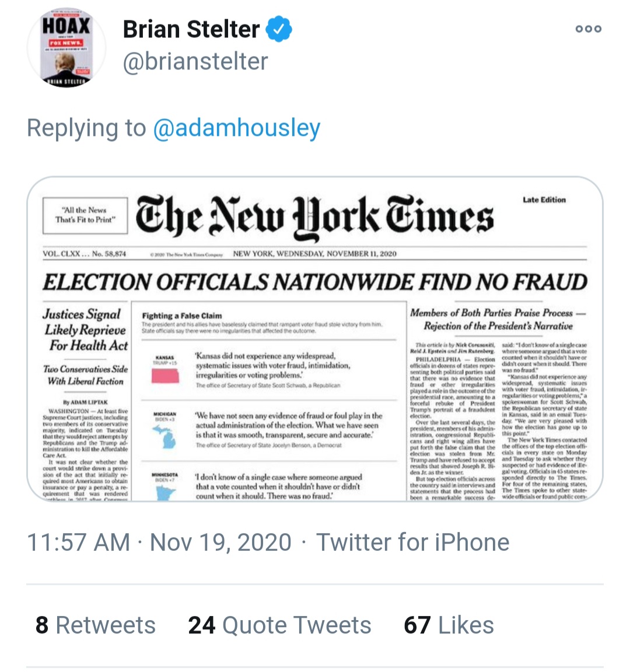Image resolution: width=630 pixels, height=672 pixels.
Task: Tap the blue Michigan state map graphic
Action: click(x=166, y=436)
